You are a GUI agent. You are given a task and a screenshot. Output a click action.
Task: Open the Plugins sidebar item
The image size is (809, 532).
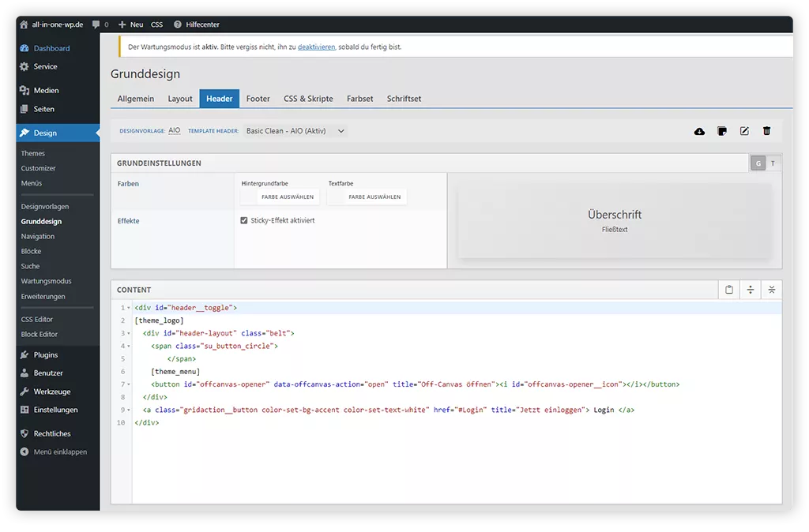(46, 354)
